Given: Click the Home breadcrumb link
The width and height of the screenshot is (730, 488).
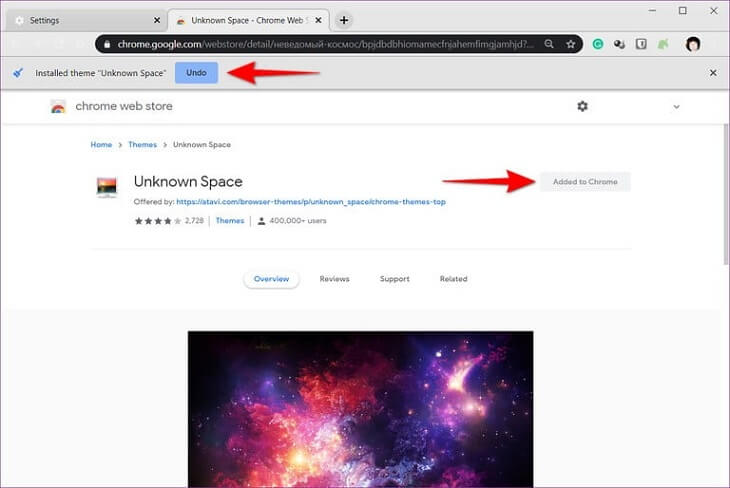Looking at the screenshot, I should point(101,145).
